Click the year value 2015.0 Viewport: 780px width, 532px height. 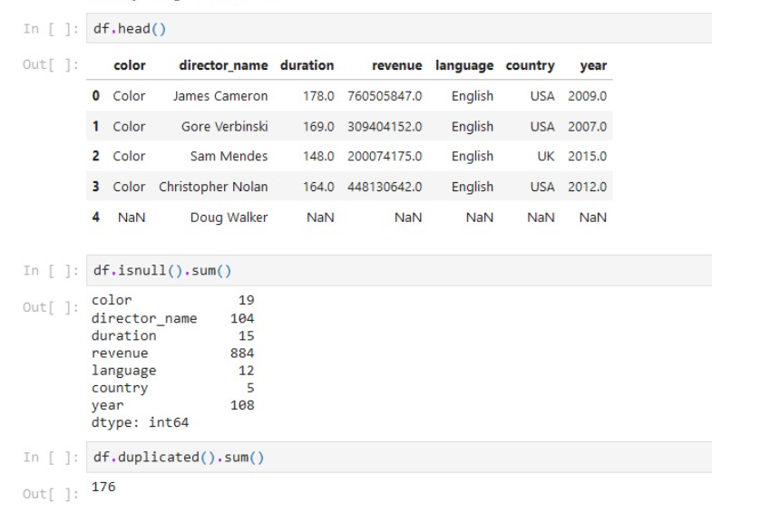[x=588, y=156]
